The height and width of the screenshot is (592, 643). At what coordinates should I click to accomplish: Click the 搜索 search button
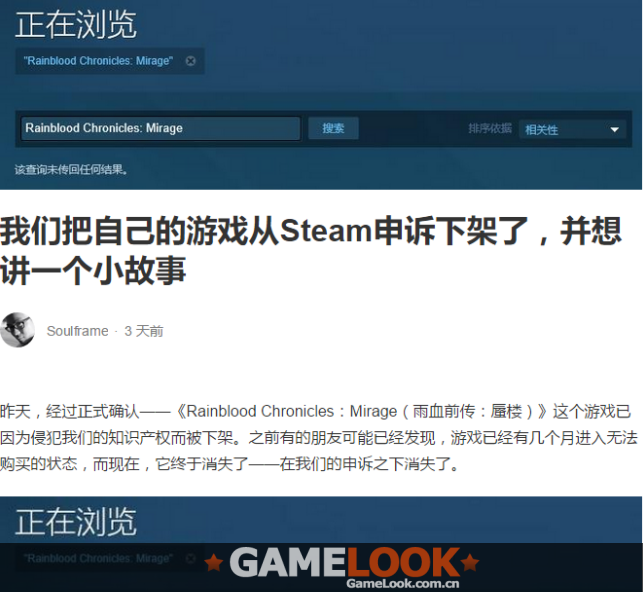333,128
